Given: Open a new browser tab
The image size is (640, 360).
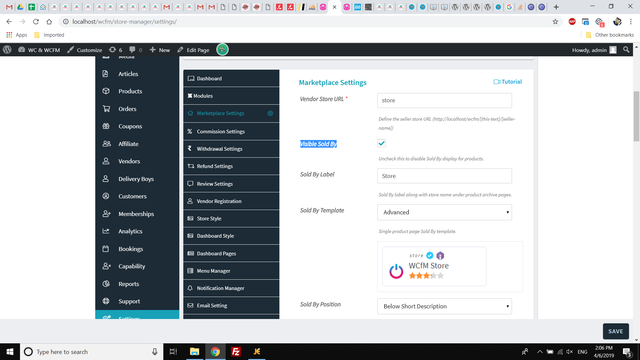Looking at the screenshot, I should tap(556, 7).
